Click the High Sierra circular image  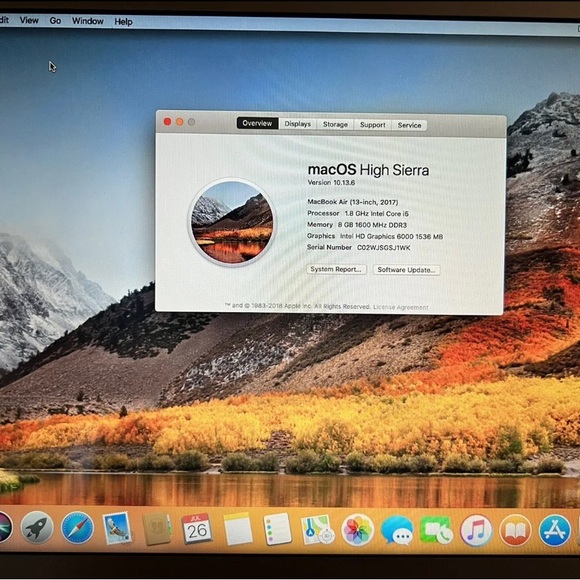coord(232,222)
